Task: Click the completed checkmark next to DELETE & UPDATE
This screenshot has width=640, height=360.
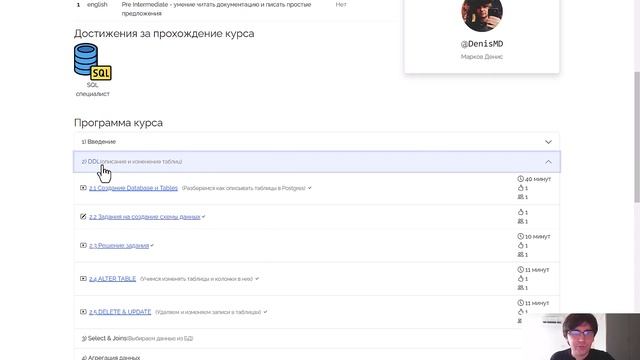Action: 265,312
